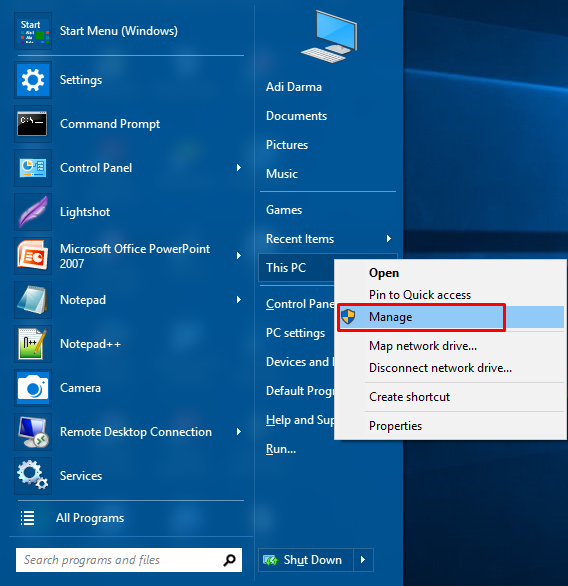
Task: Click the PowerPoint 2007 icon
Action: [x=33, y=256]
